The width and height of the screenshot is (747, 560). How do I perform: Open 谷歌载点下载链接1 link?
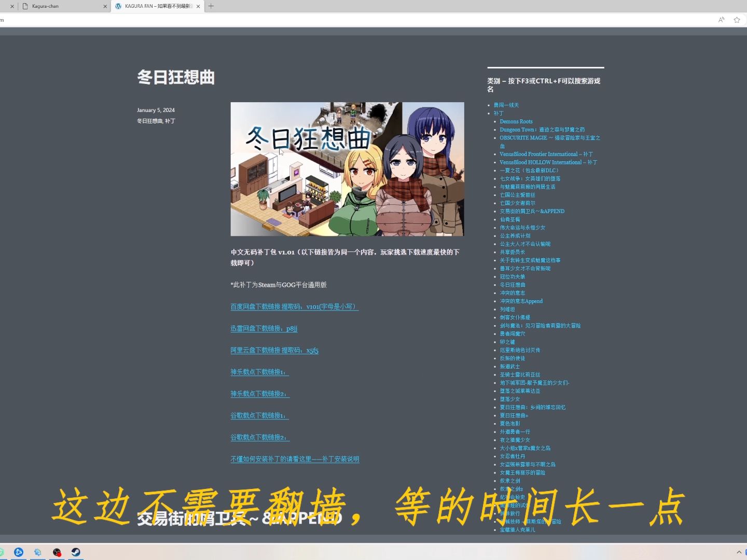pyautogui.click(x=259, y=415)
